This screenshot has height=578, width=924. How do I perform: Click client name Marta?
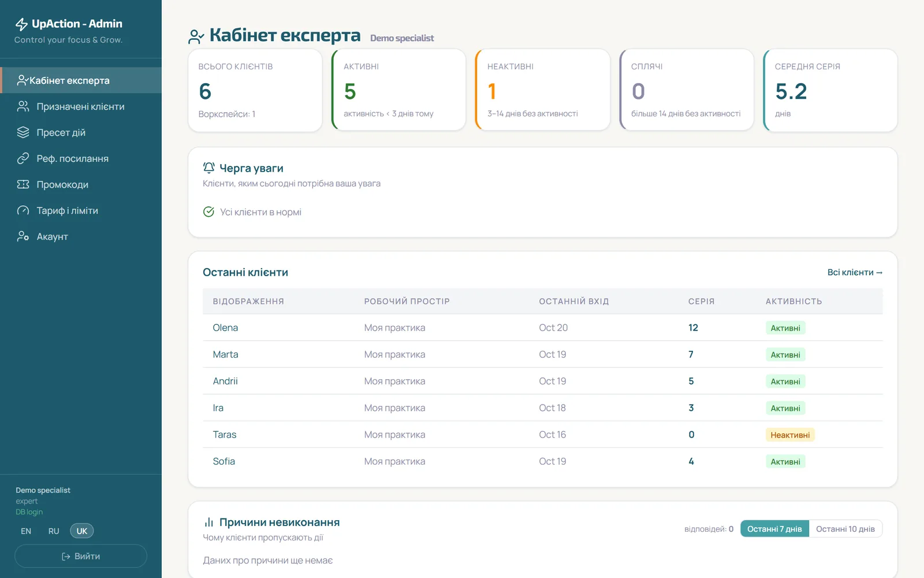point(225,354)
